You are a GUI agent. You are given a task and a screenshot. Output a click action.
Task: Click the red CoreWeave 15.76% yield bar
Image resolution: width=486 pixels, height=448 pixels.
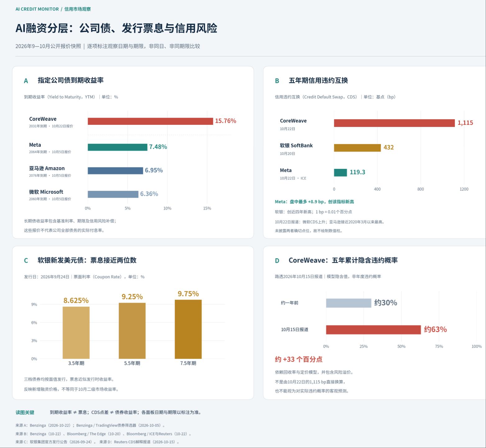[150, 121]
